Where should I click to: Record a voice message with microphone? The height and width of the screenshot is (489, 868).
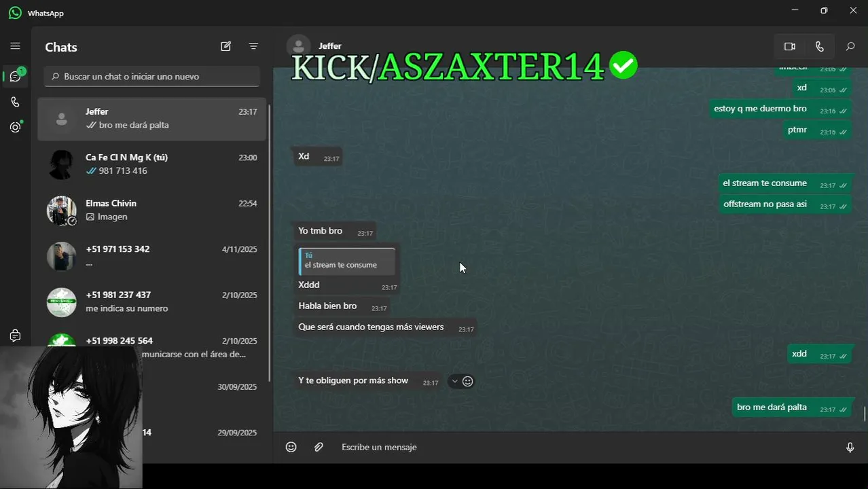(850, 447)
